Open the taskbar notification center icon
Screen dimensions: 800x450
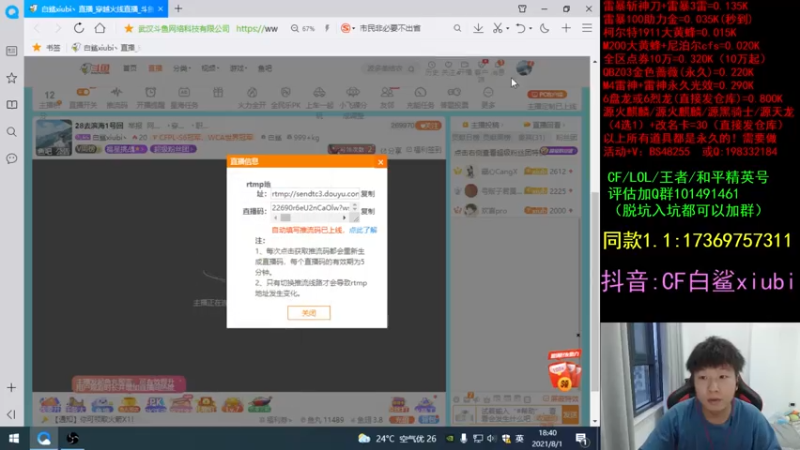click(582, 438)
